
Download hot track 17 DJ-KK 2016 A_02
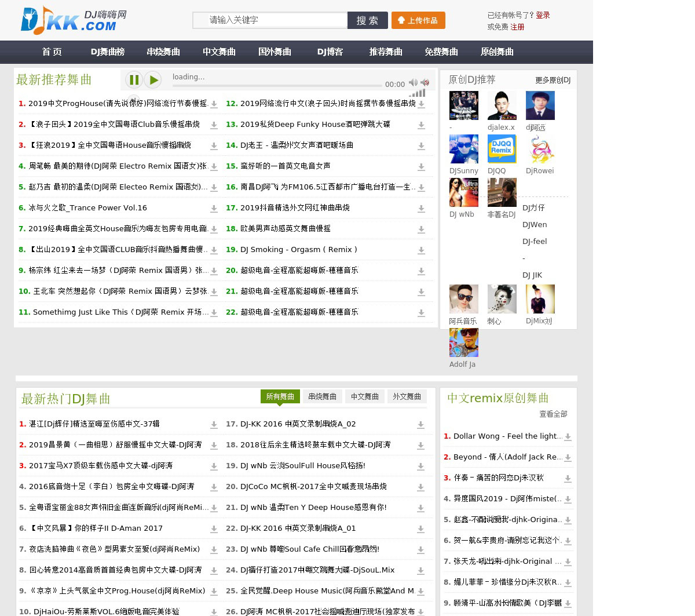420,425
